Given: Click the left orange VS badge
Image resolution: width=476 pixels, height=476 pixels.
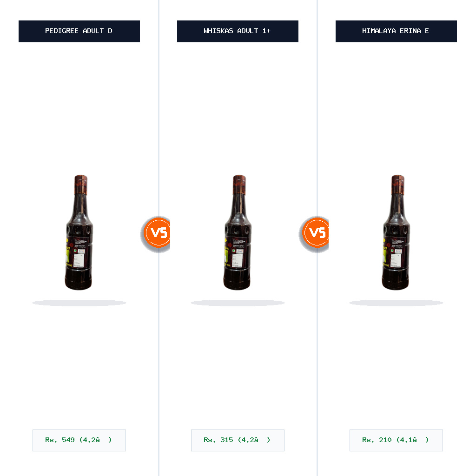Looking at the screenshot, I should point(157,233).
